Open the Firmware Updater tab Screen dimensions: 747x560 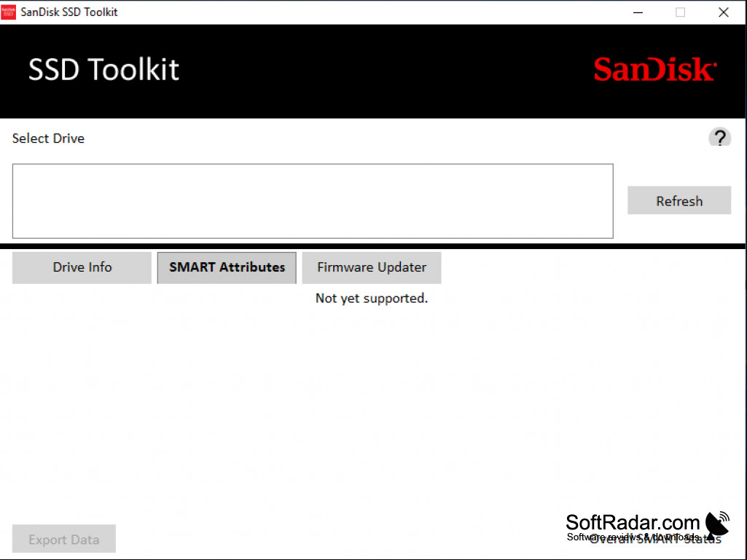tap(372, 267)
